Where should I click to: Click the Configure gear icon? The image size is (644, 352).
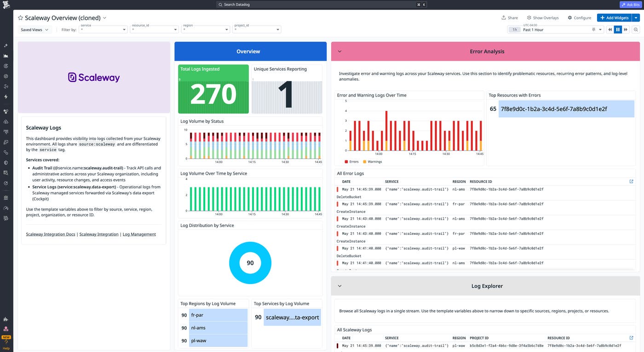tap(570, 18)
